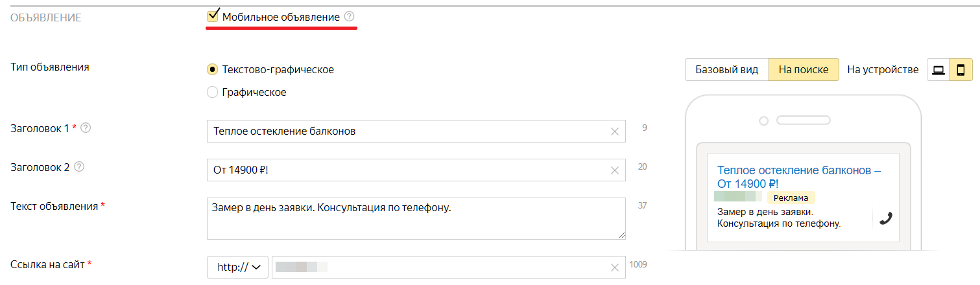The image size is (980, 285).
Task: Click into Заголовок 2 text field
Action: coord(409,170)
